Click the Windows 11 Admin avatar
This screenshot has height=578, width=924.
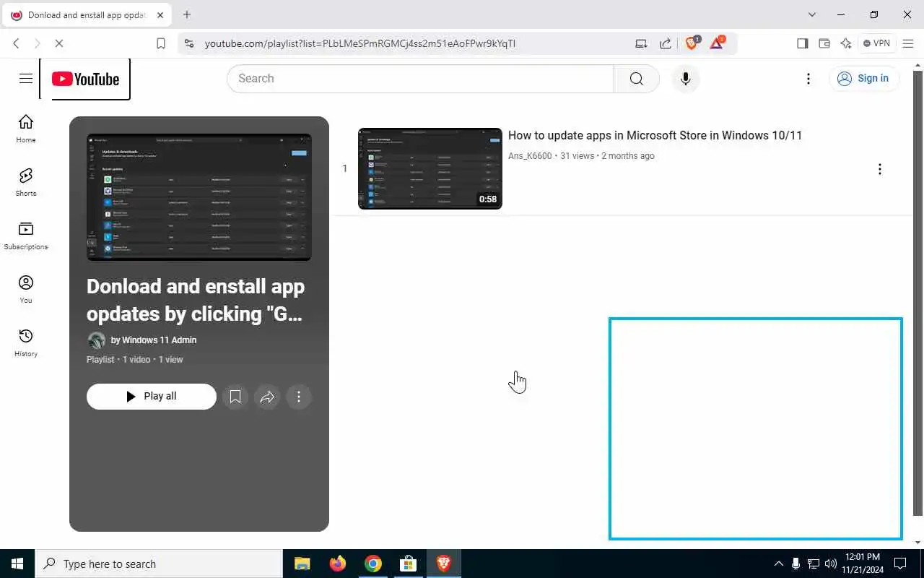point(96,340)
